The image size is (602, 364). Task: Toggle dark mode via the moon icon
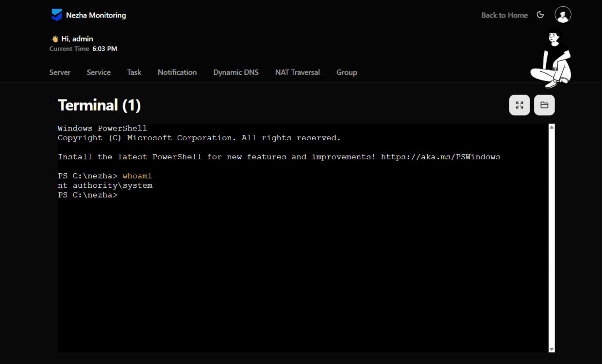point(540,15)
